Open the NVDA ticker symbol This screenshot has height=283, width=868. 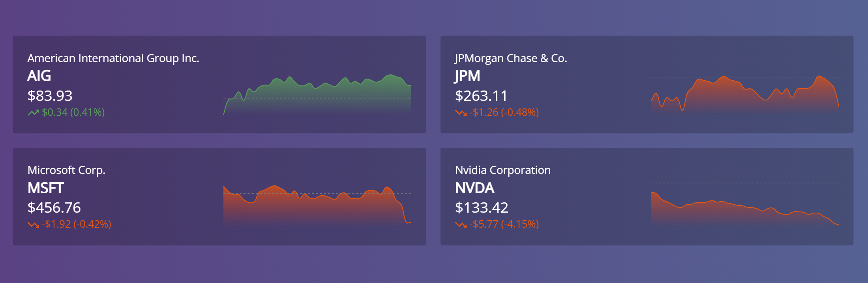point(474,188)
